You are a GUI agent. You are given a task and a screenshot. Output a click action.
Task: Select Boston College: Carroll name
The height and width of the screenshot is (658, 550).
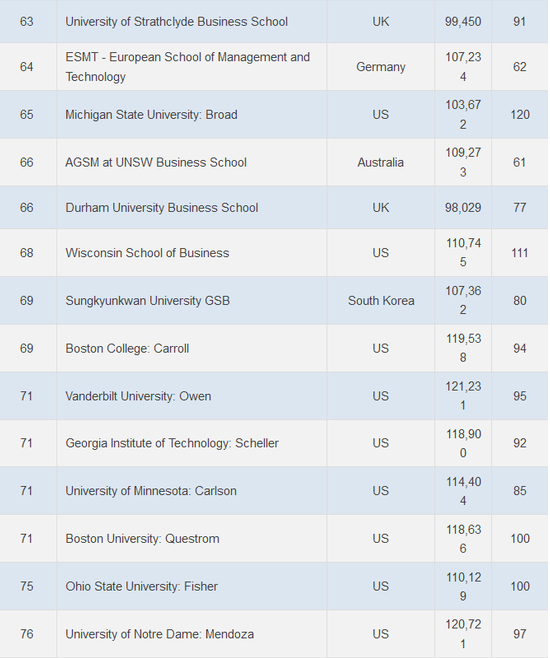tap(127, 349)
